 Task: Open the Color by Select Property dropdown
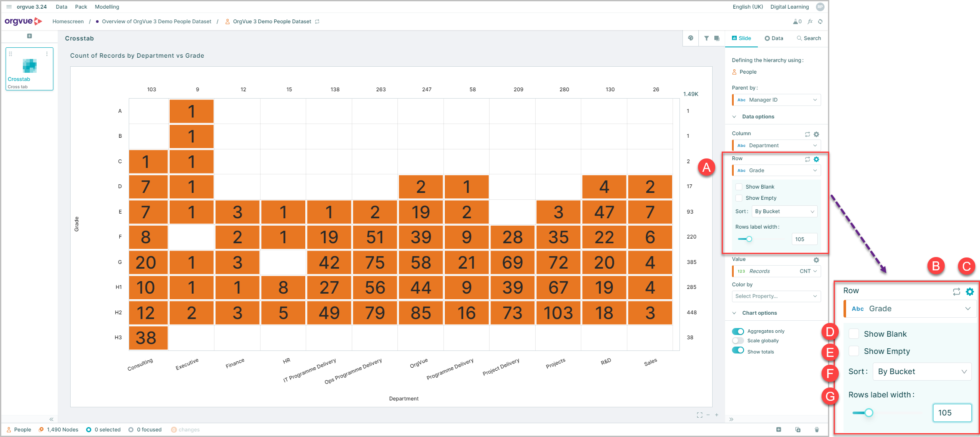(x=776, y=296)
